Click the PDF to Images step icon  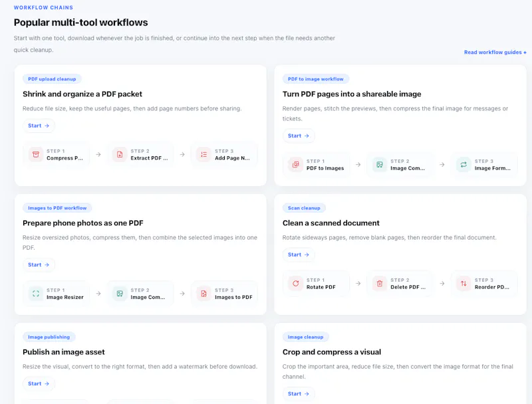coord(295,165)
